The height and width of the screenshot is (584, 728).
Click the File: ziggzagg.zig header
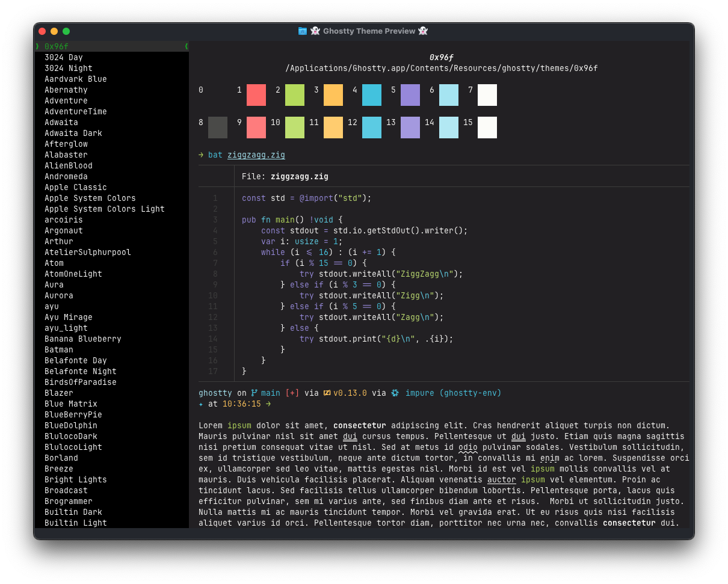pos(285,177)
